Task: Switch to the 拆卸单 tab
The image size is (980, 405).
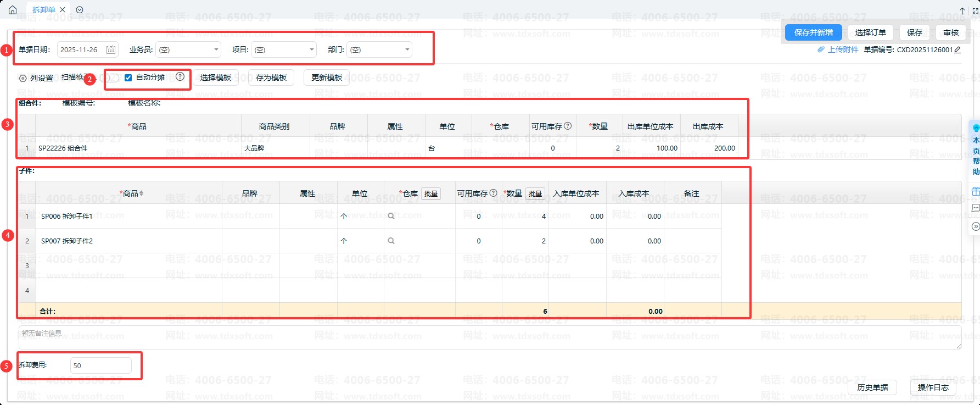Action: click(43, 10)
